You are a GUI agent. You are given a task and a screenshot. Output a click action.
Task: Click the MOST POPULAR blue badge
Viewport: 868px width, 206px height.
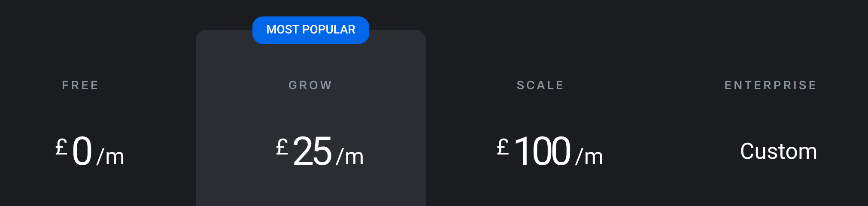(311, 30)
